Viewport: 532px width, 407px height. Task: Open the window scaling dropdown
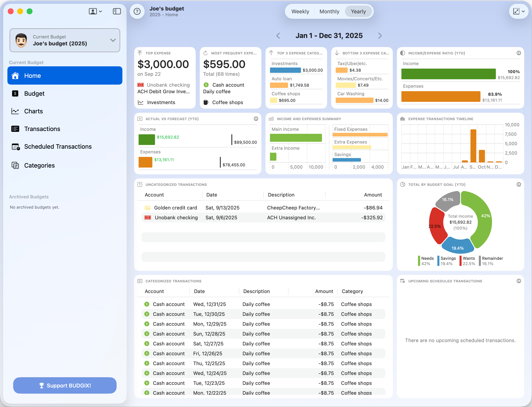(519, 11)
